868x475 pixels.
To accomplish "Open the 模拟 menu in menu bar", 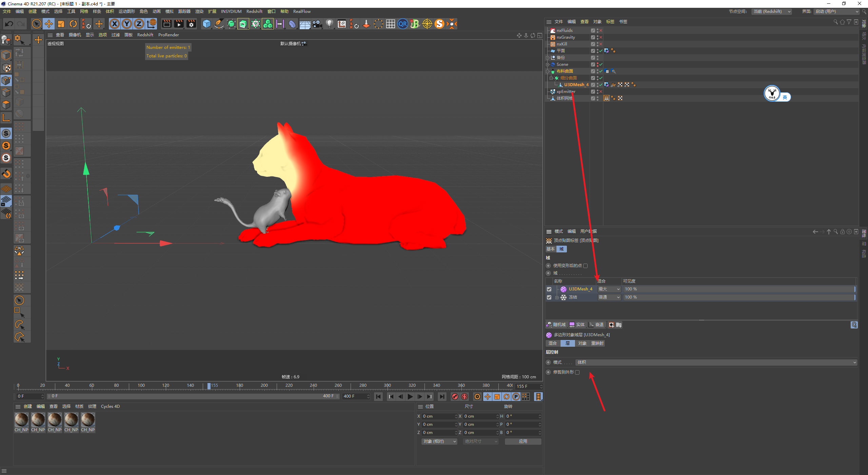I will [x=169, y=12].
